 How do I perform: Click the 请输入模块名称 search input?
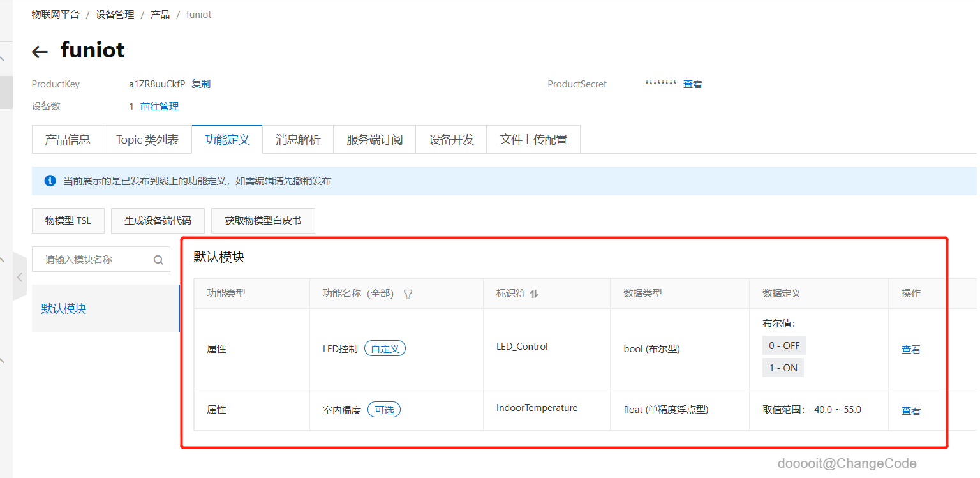[89, 259]
